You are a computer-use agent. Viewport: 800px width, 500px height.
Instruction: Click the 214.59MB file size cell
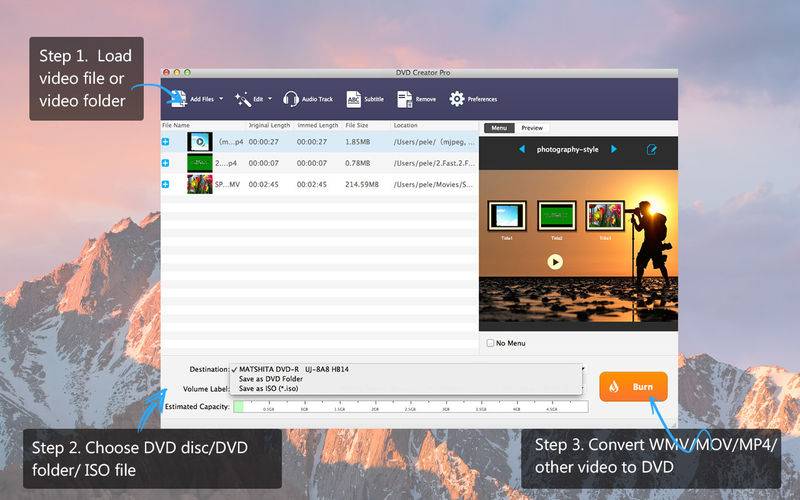click(x=362, y=184)
